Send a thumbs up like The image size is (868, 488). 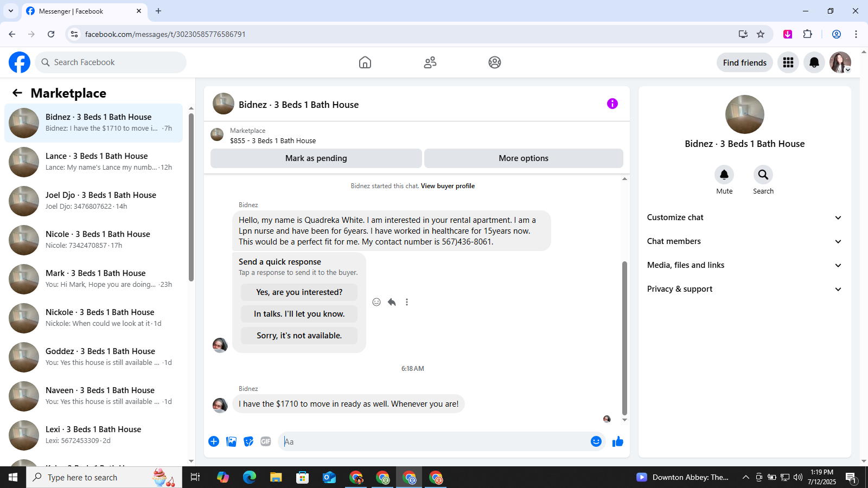[x=618, y=441]
